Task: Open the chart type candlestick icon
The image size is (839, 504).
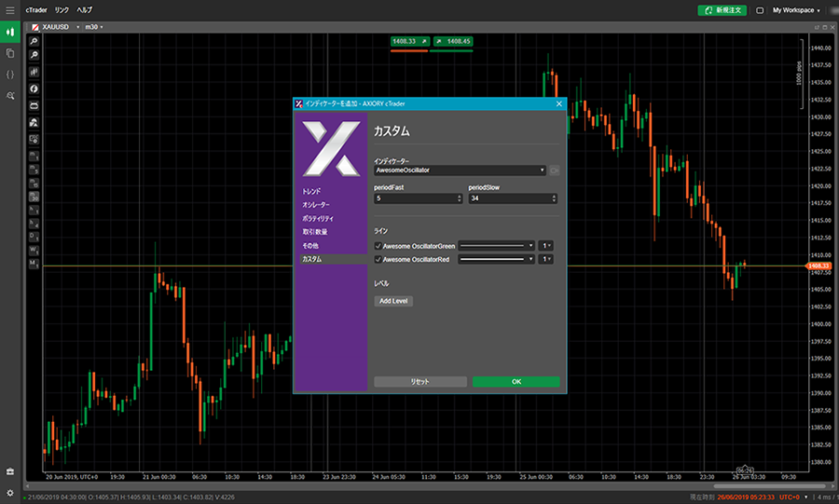Action: coord(34,72)
